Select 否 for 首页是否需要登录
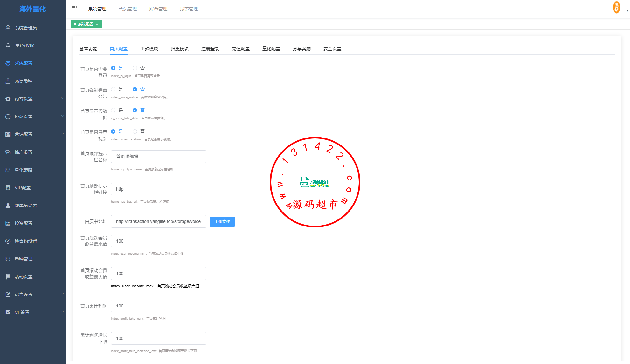630x364 pixels. point(135,68)
